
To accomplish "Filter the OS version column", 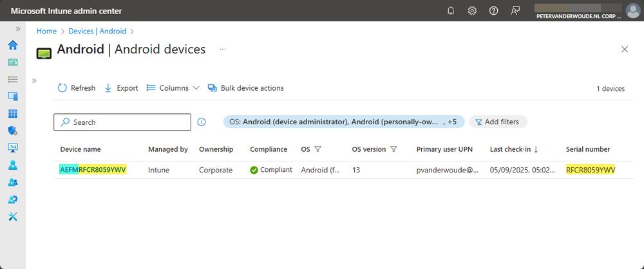I will 393,149.
